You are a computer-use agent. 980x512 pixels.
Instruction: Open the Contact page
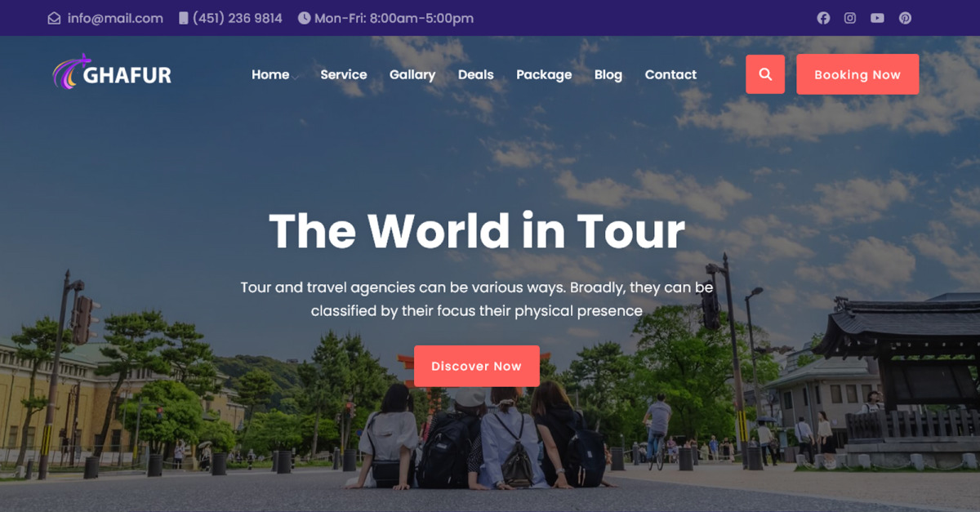coord(670,74)
